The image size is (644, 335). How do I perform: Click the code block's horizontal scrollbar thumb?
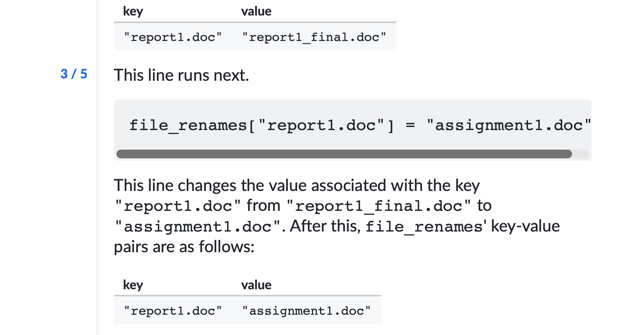click(344, 154)
